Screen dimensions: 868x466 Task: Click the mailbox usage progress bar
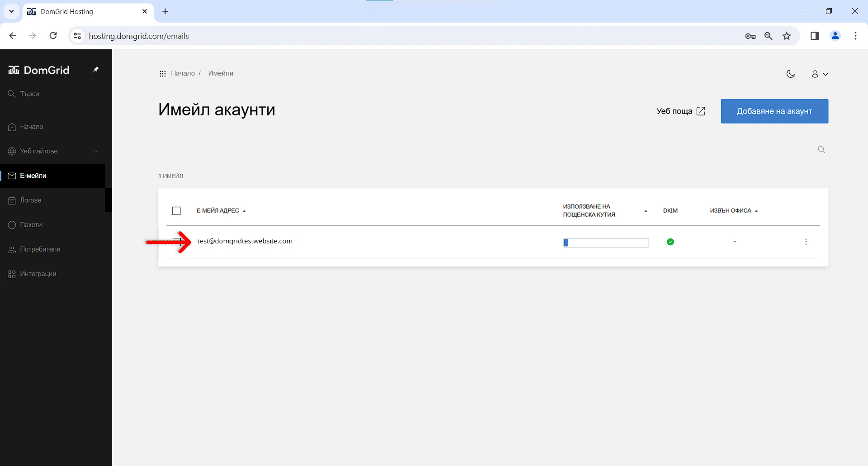tap(606, 243)
